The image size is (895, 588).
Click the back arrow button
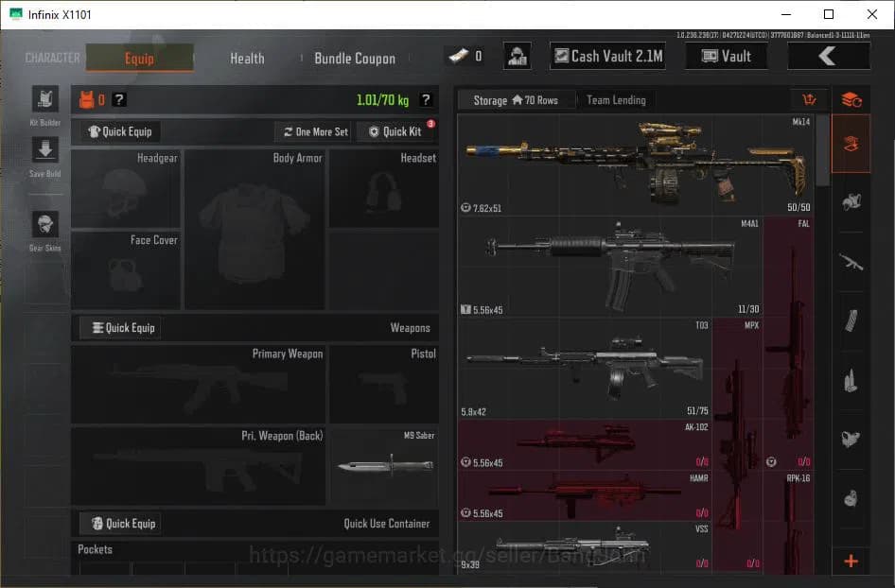(x=828, y=57)
